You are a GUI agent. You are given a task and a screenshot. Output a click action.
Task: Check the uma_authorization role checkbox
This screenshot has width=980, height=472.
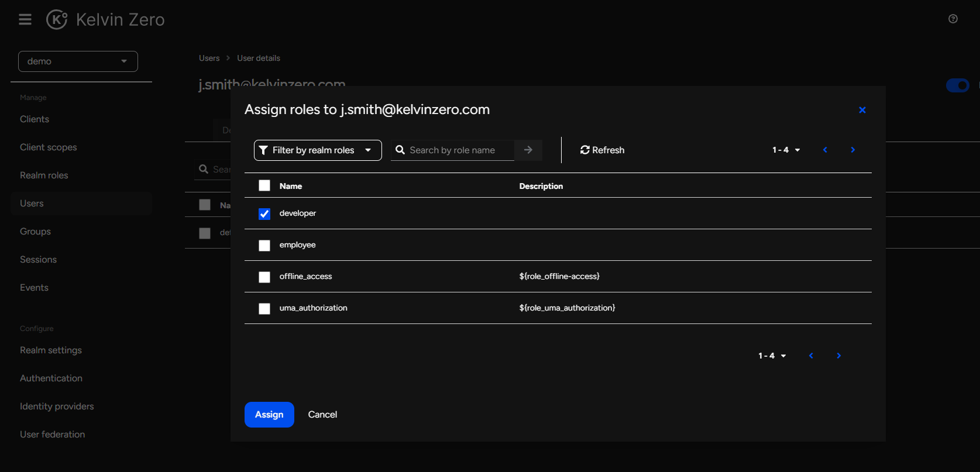click(264, 308)
